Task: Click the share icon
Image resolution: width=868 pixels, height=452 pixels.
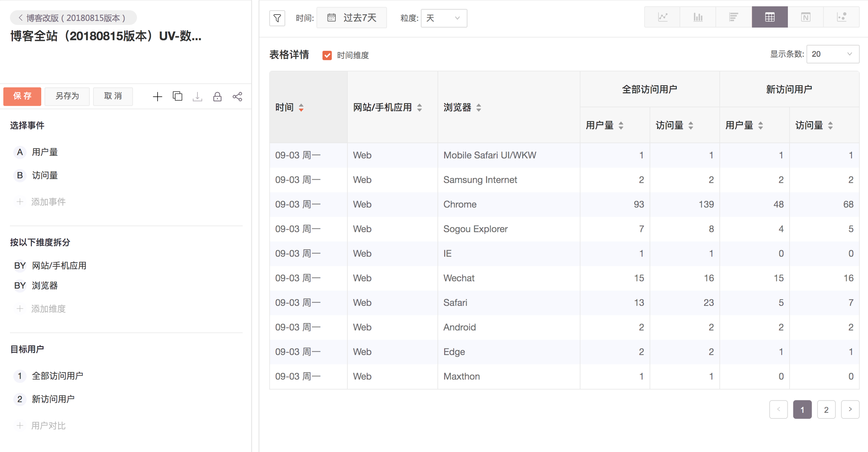Action: [237, 97]
